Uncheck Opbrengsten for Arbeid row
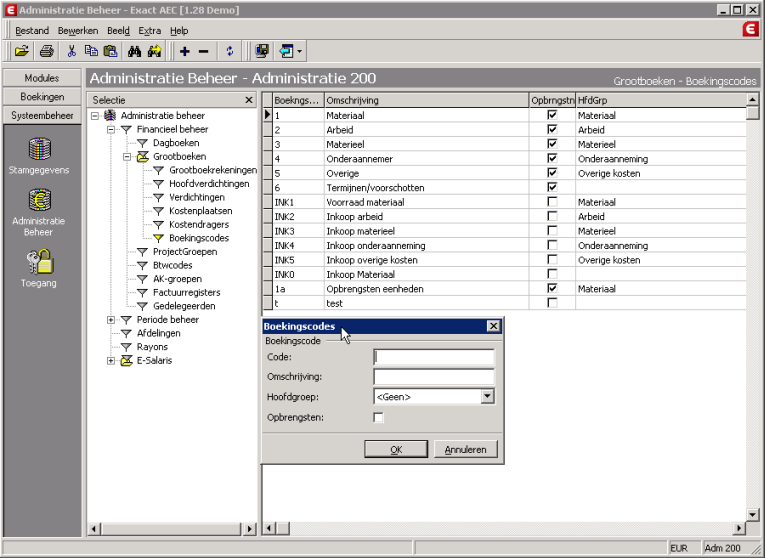Viewport: 765px width, 558px height. 552,129
